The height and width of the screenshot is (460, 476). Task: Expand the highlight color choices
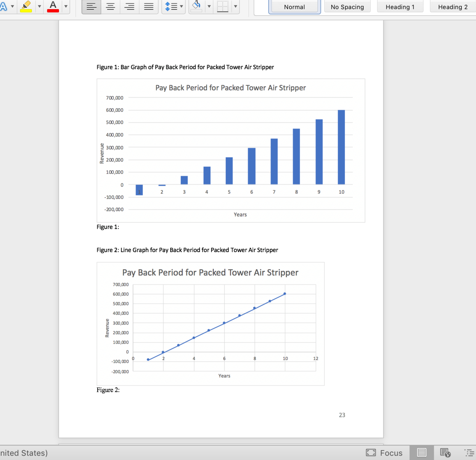coord(39,7)
